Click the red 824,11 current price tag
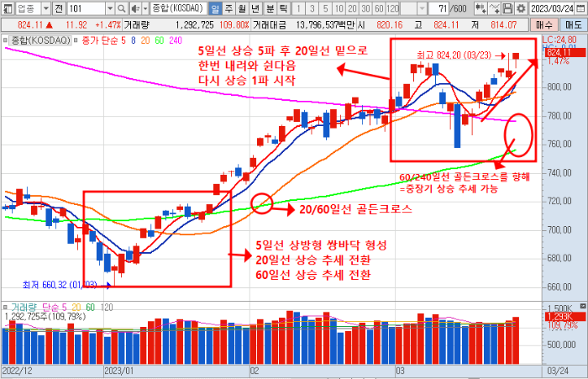 [564, 53]
